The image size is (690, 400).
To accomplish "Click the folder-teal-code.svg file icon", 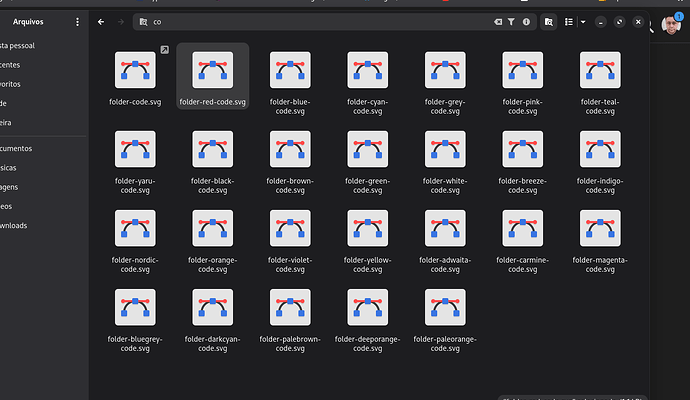I will [600, 70].
